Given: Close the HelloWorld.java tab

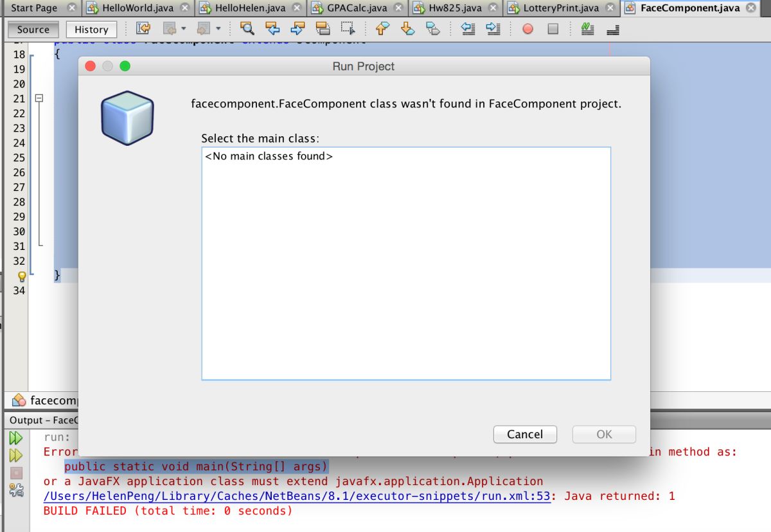Looking at the screenshot, I should pyautogui.click(x=185, y=8).
